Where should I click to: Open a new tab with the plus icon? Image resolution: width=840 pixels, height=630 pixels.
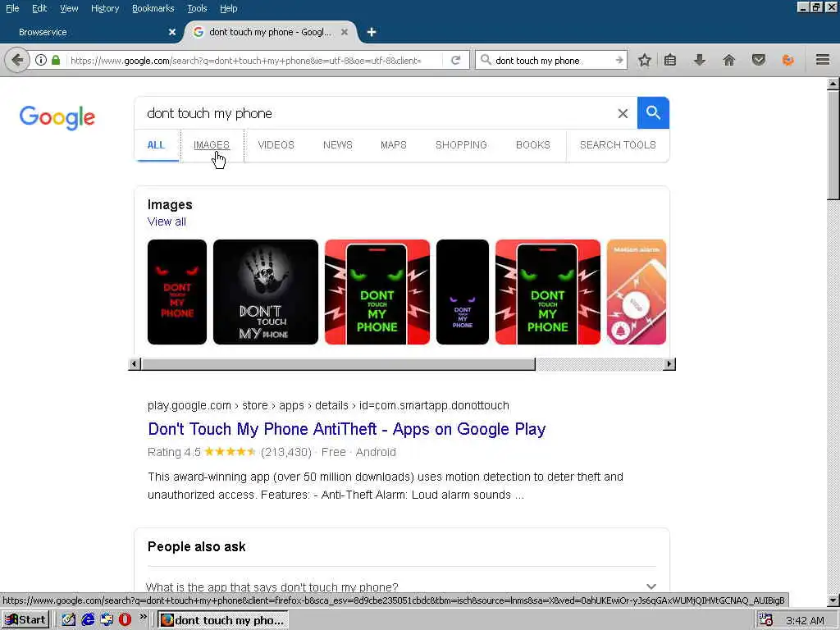point(372,32)
